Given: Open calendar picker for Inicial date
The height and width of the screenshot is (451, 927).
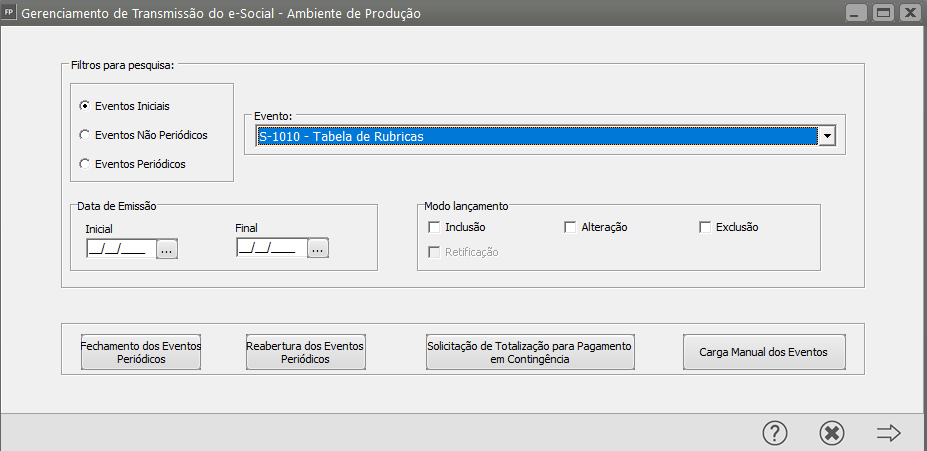Looking at the screenshot, I should (x=167, y=249).
